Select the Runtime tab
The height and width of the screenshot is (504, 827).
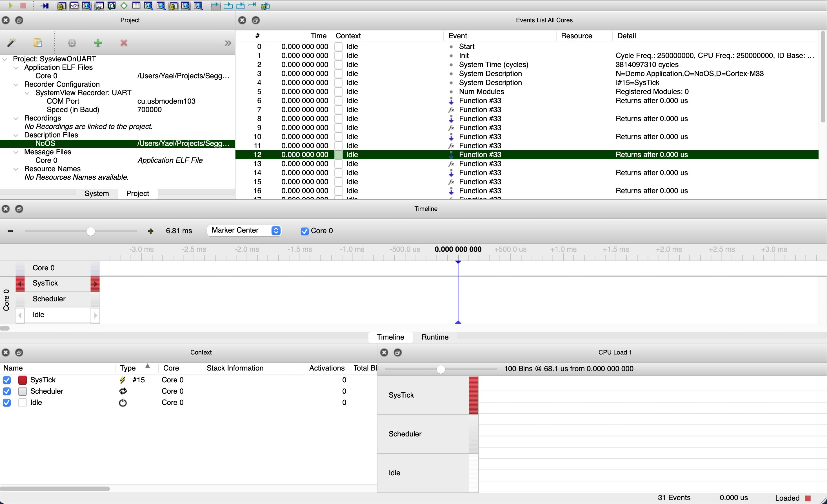coord(435,337)
